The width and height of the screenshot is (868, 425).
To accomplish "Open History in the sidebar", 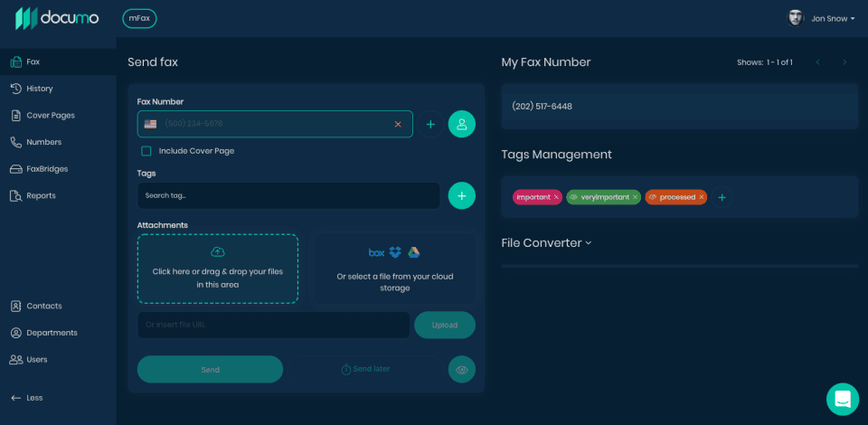I will click(40, 89).
